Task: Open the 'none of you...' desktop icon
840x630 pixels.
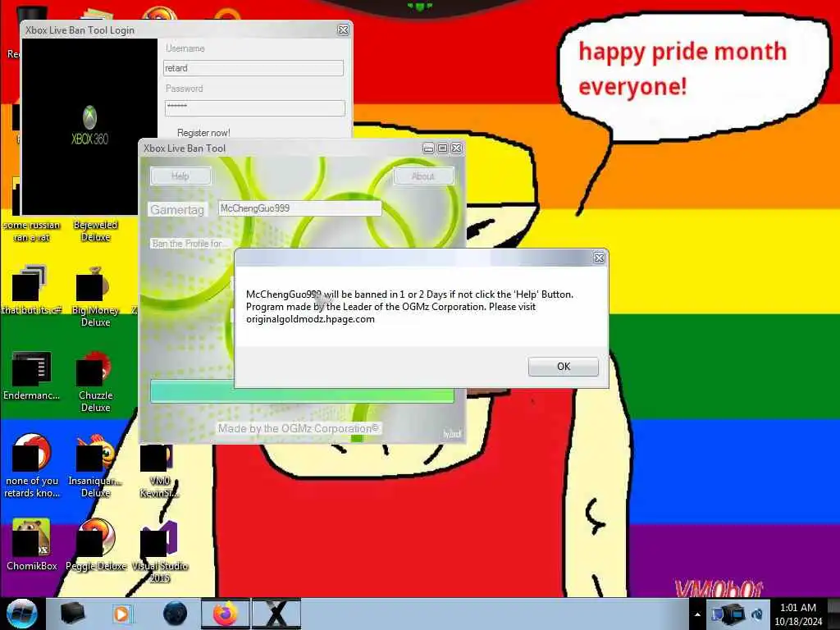Action: pyautogui.click(x=32, y=466)
